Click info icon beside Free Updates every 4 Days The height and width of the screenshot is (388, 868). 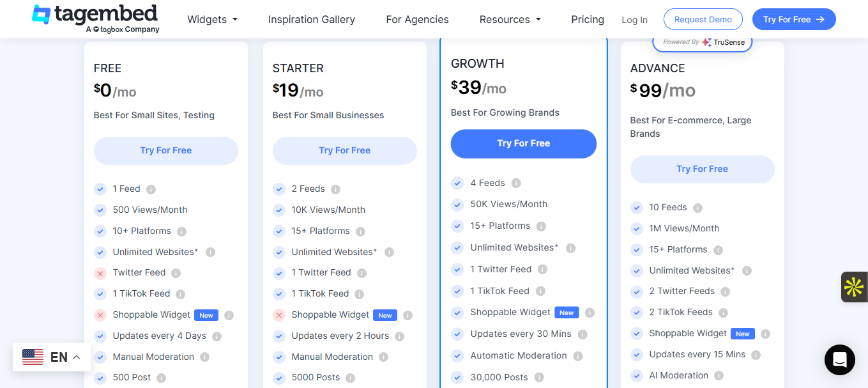[x=217, y=336]
